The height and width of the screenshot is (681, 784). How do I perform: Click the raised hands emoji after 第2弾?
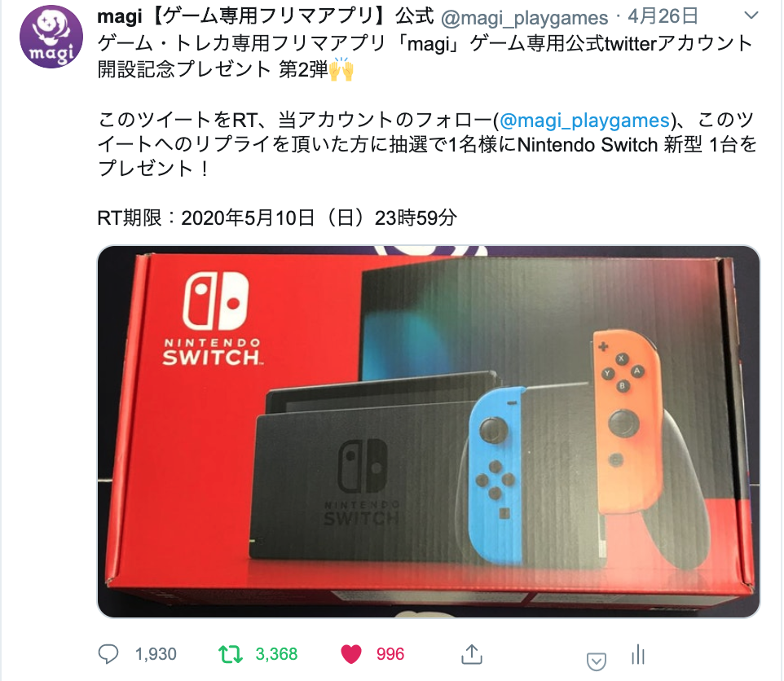click(341, 69)
